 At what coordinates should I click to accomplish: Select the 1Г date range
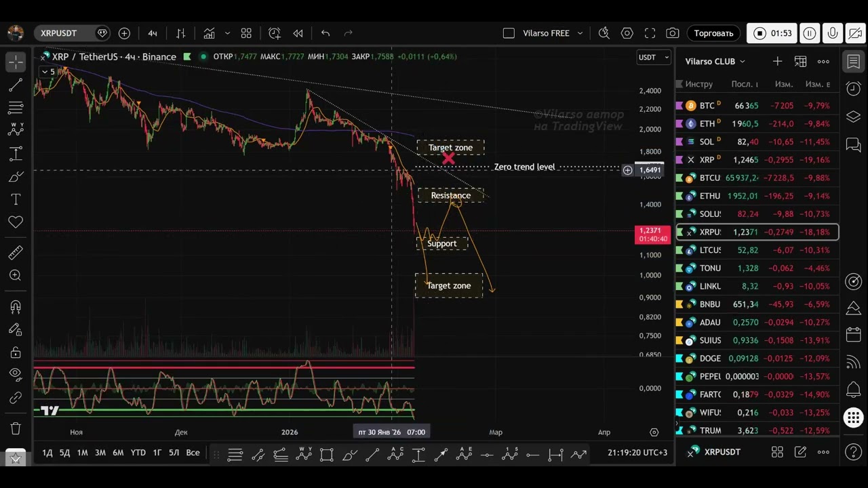(157, 453)
